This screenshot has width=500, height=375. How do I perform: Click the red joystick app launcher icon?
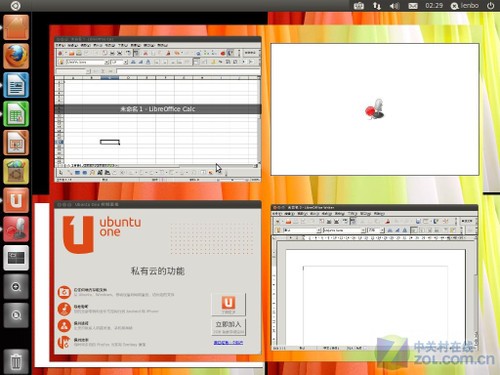(16, 229)
